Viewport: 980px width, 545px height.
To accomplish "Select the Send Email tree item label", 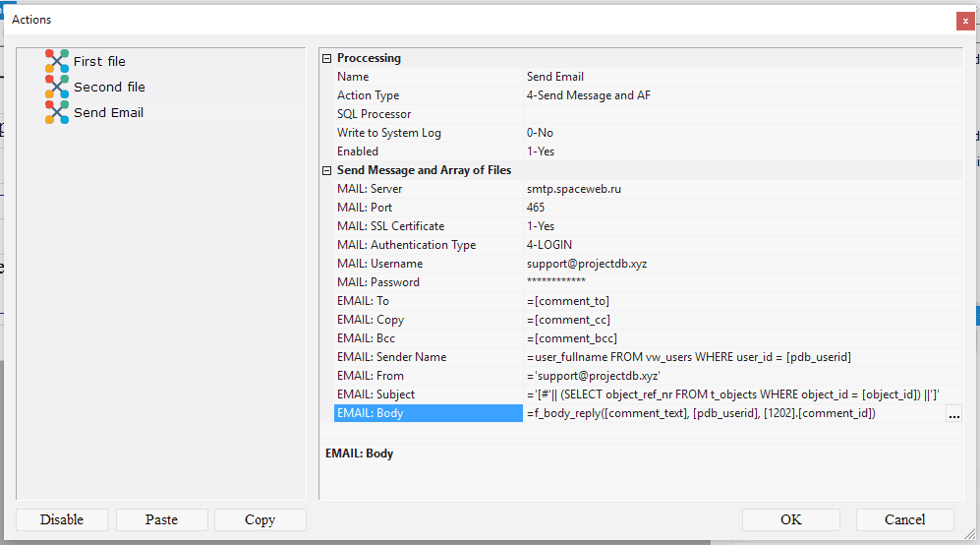I will pyautogui.click(x=108, y=113).
